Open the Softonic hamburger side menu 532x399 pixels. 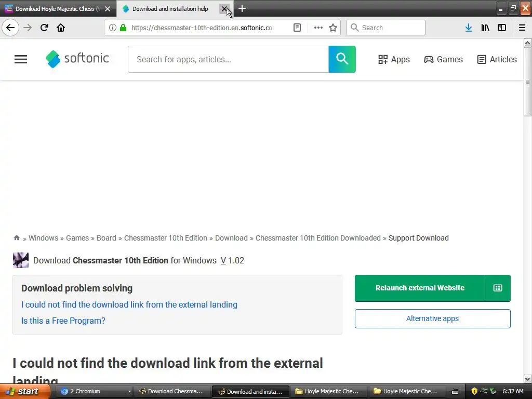[x=21, y=59]
